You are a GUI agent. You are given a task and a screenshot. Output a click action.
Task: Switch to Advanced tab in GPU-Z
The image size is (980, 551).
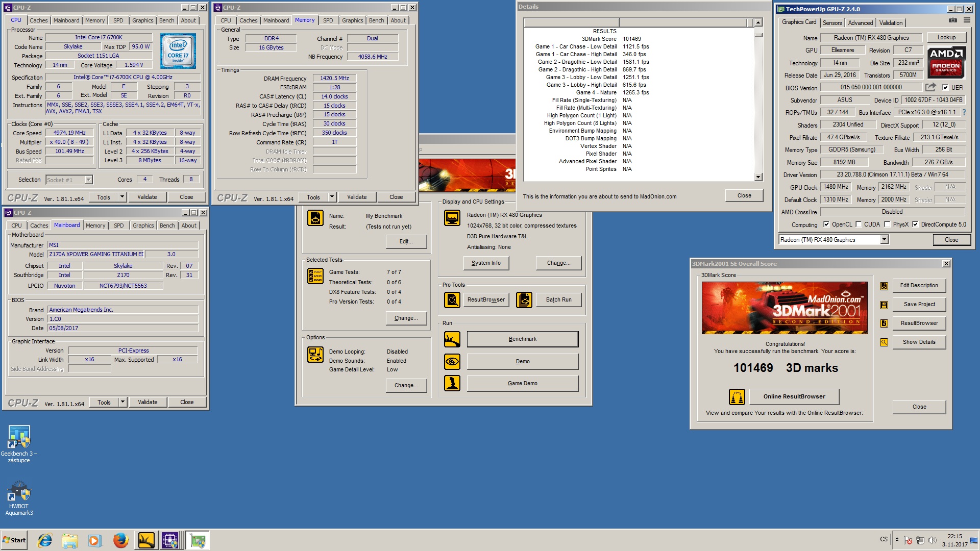pos(860,23)
